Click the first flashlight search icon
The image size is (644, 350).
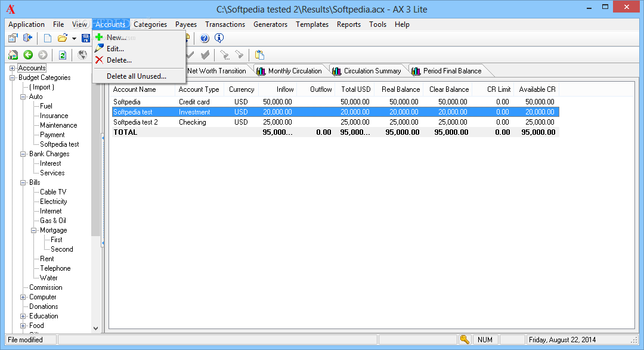[224, 55]
